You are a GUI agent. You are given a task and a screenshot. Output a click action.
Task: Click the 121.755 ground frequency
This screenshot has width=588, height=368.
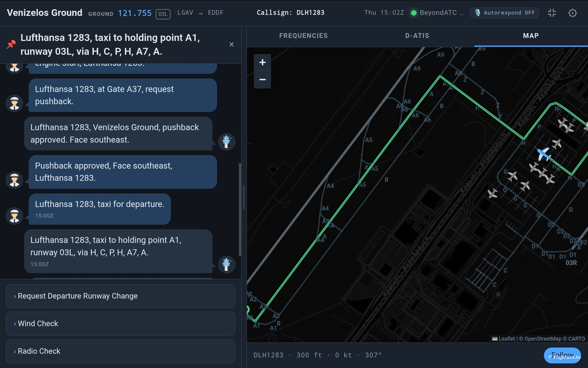tap(135, 13)
